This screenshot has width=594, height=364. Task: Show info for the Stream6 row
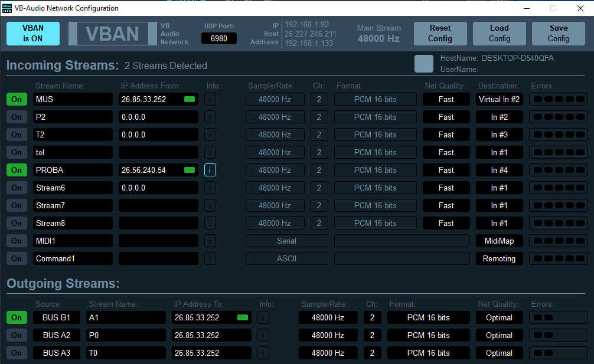coord(210,188)
